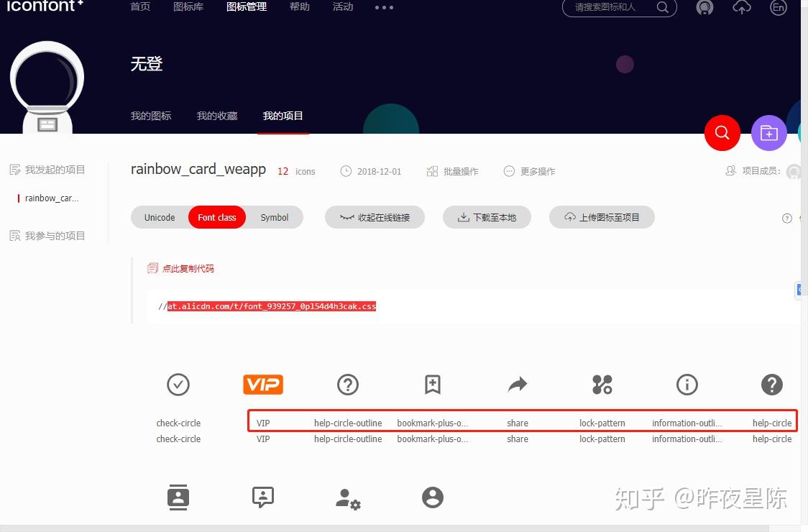808x532 pixels.
Task: Switch to 我的图标 tab
Action: click(150, 116)
